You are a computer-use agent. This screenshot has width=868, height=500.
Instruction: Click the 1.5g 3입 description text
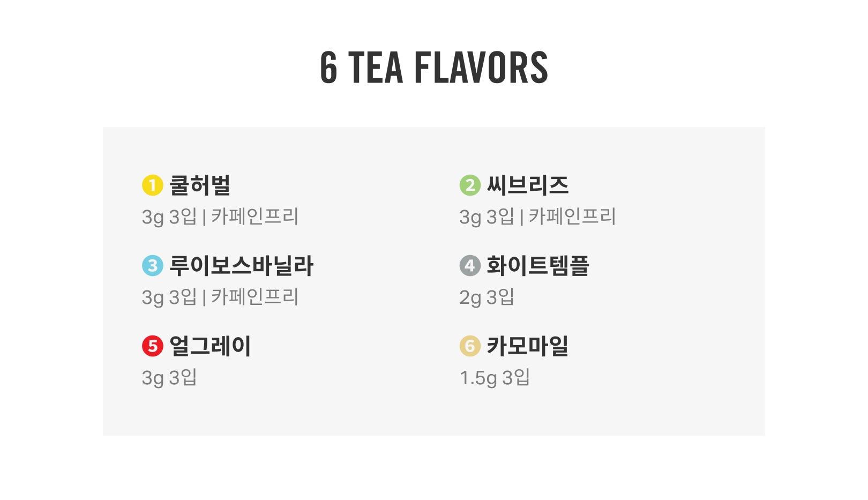[495, 377]
